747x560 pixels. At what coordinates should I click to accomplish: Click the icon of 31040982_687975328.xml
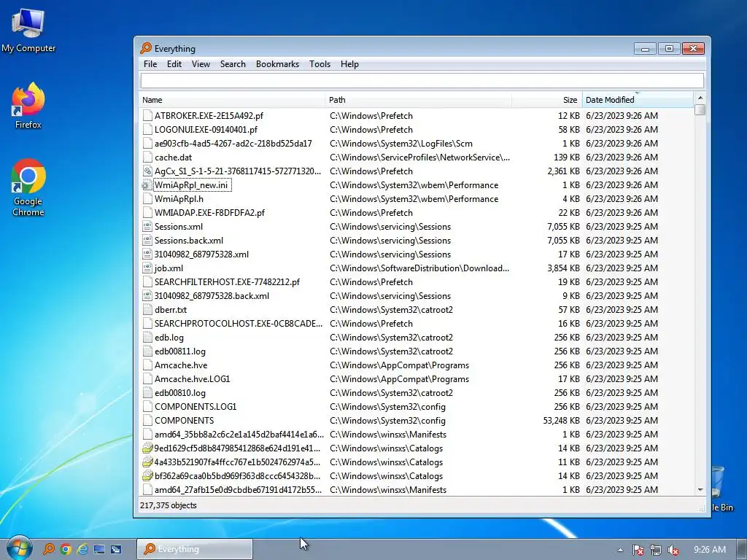point(147,254)
